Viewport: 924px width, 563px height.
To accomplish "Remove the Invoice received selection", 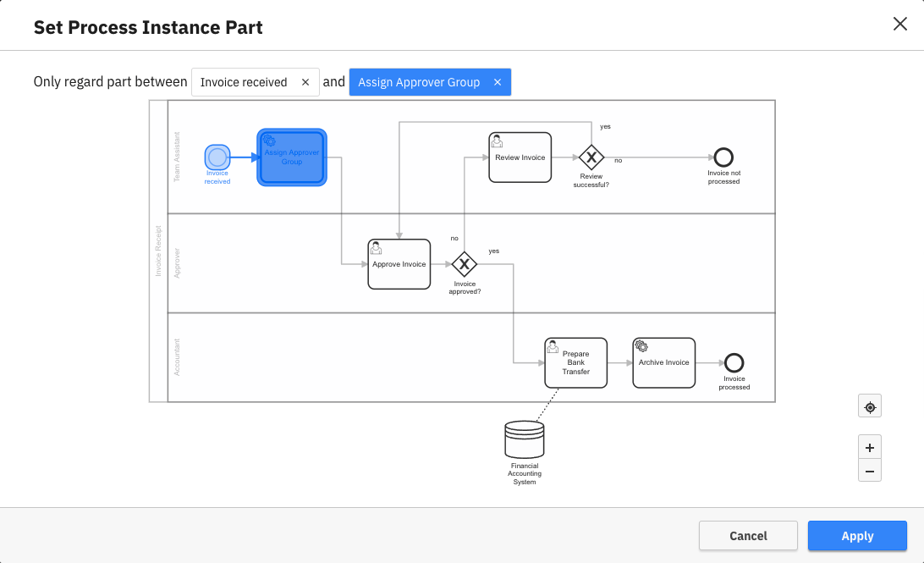I will click(305, 82).
